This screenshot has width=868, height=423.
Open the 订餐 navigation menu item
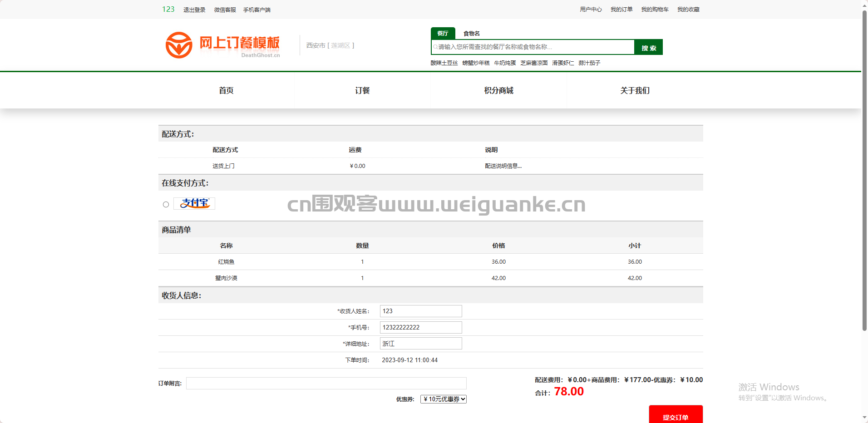(x=362, y=90)
